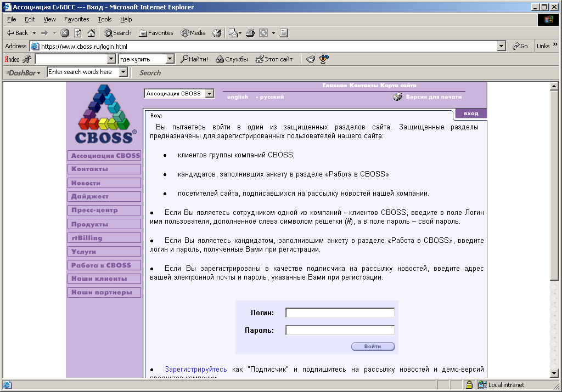
Task: Switch site language to english
Action: [x=237, y=96]
